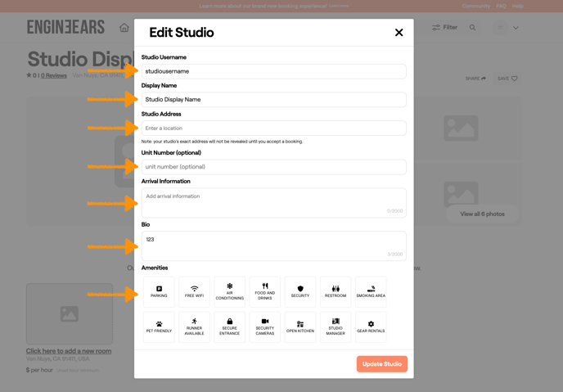Image resolution: width=563 pixels, height=392 pixels.
Task: Enable the Security Cameras amenity
Action: coord(264,327)
